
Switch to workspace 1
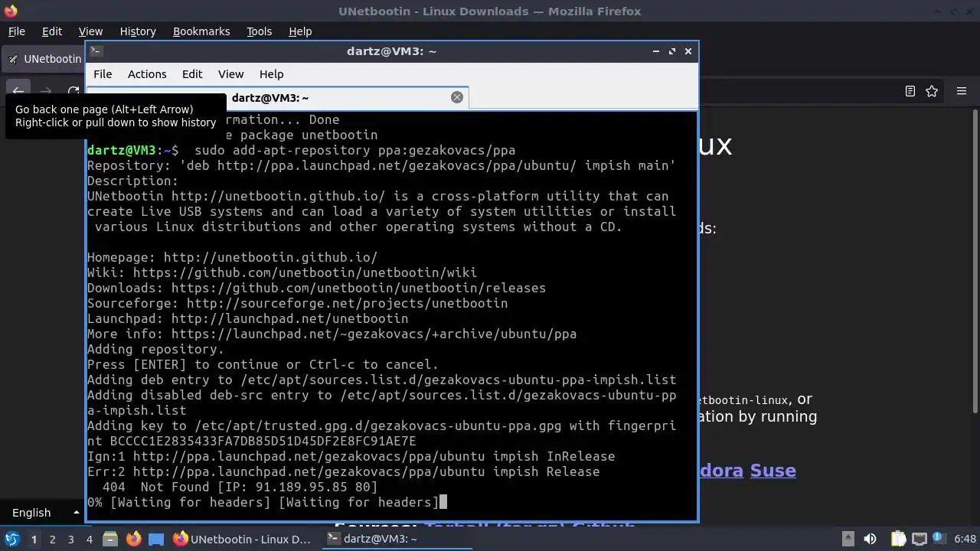tap(34, 539)
